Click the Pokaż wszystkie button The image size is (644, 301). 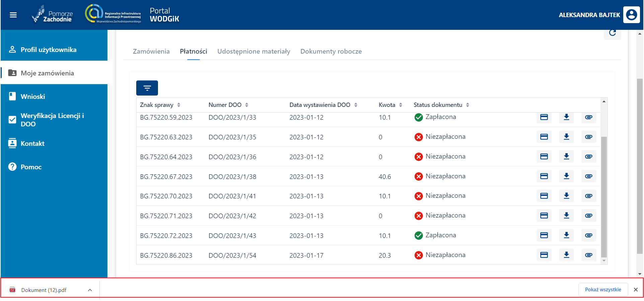coord(603,290)
